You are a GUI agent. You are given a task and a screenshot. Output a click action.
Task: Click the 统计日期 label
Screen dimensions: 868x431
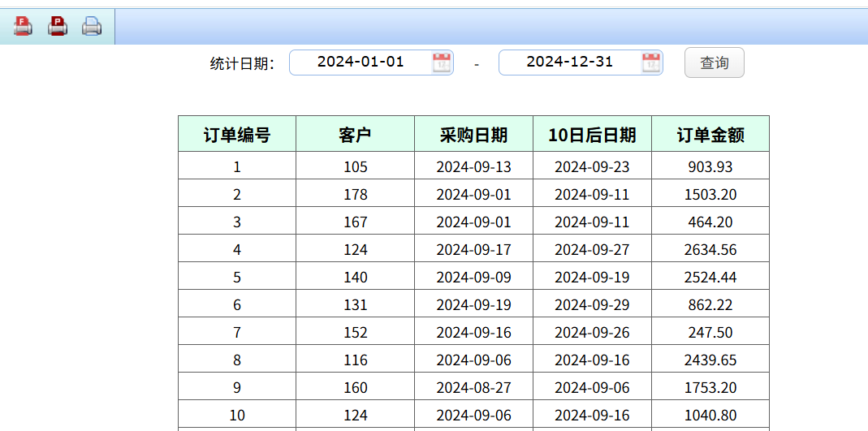click(242, 63)
